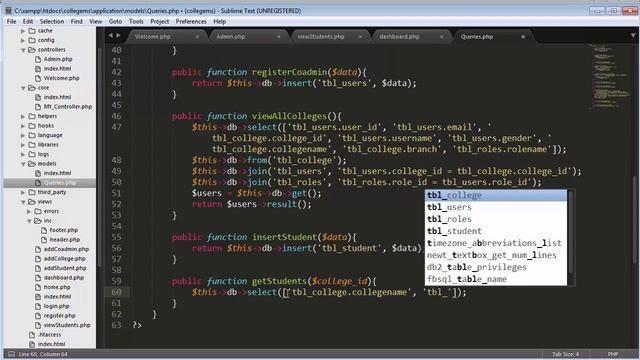Collapse the controllers folder
The height and width of the screenshot is (360, 640).
[23, 50]
